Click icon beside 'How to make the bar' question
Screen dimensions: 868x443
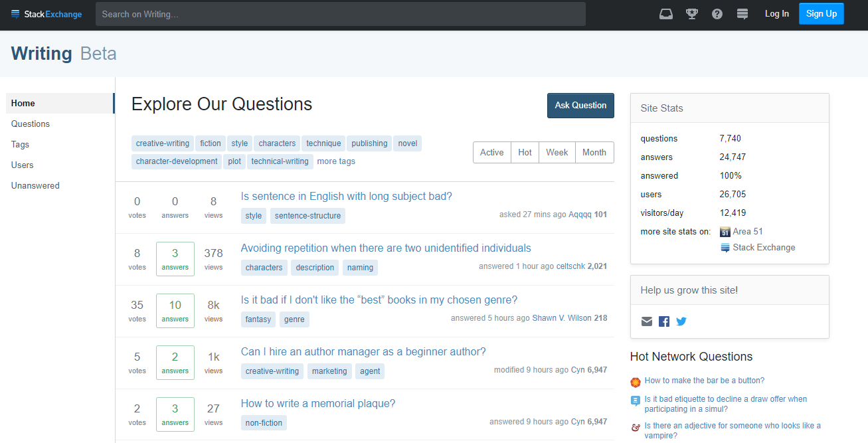pyautogui.click(x=636, y=382)
